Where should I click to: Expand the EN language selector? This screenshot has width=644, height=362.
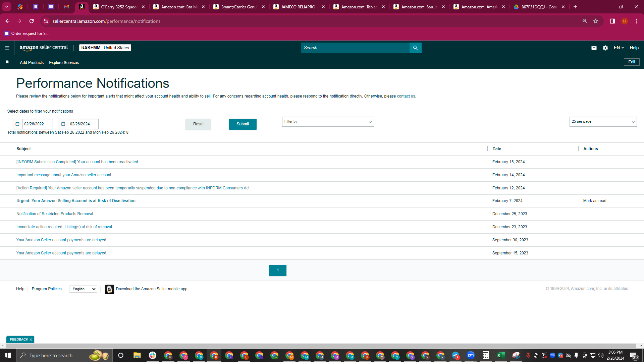coord(619,48)
